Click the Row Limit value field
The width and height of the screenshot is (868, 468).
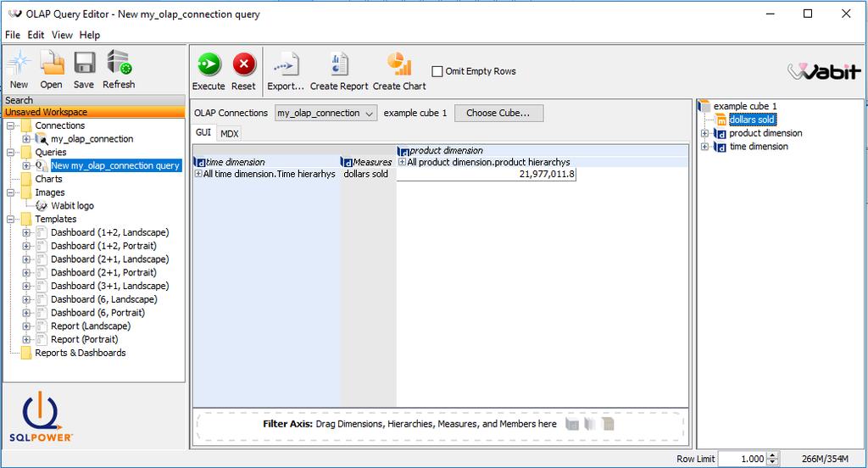[743, 459]
